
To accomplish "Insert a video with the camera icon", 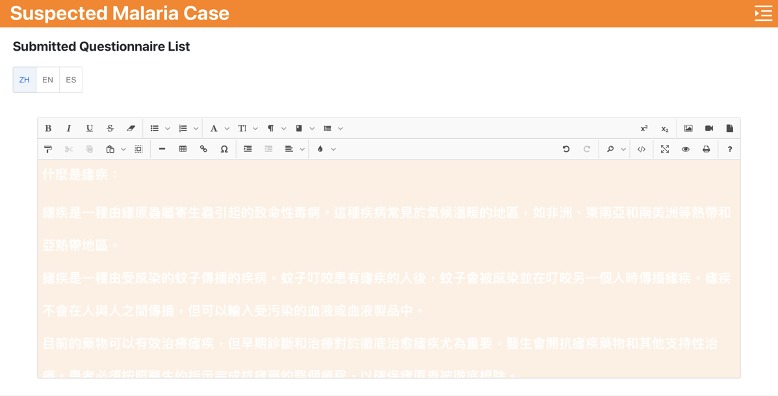I will [x=709, y=128].
